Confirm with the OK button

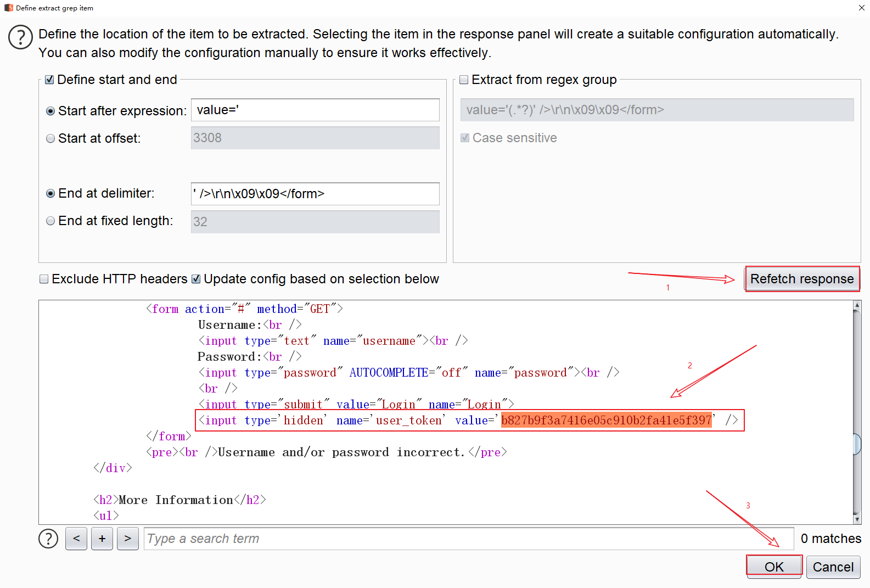click(x=774, y=567)
